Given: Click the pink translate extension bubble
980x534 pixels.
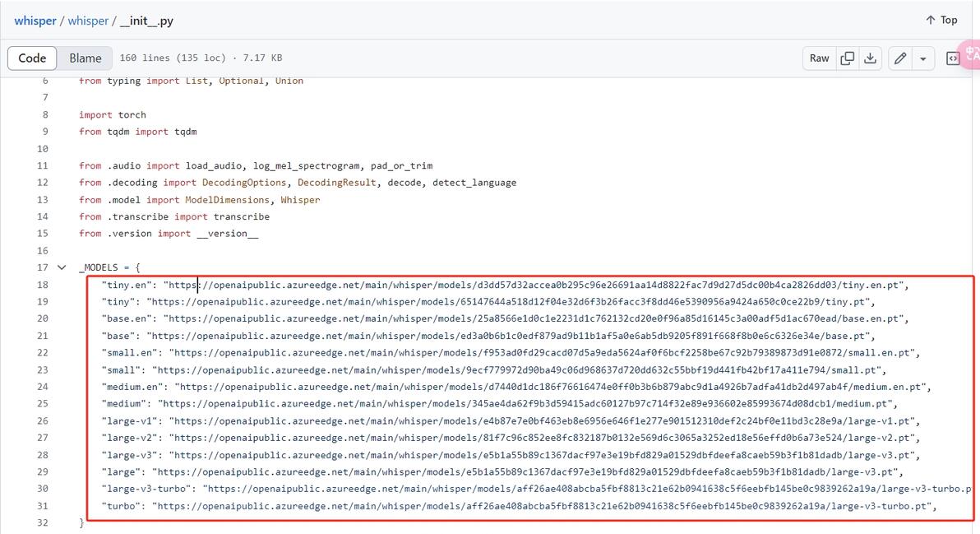Looking at the screenshot, I should 972,53.
